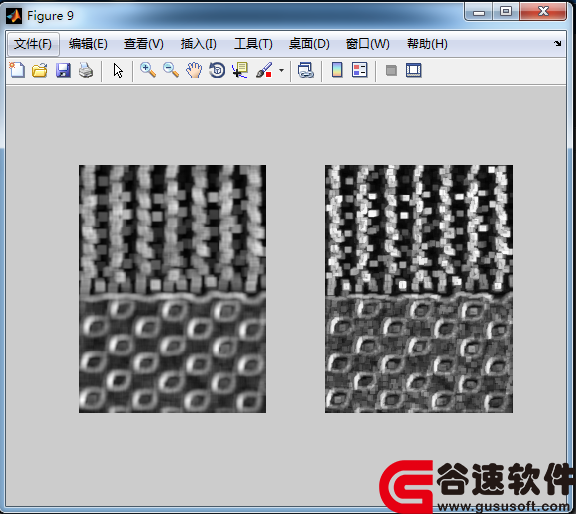Click the New Figure icon
Screen dimensions: 576x514
[x=17, y=70]
